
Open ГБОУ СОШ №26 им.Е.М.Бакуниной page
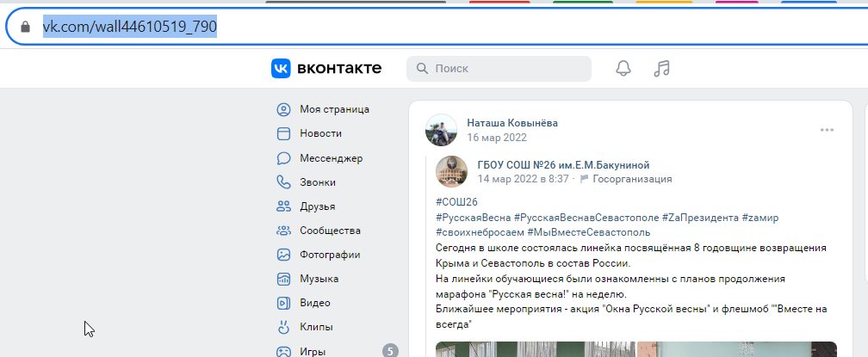[x=563, y=165]
